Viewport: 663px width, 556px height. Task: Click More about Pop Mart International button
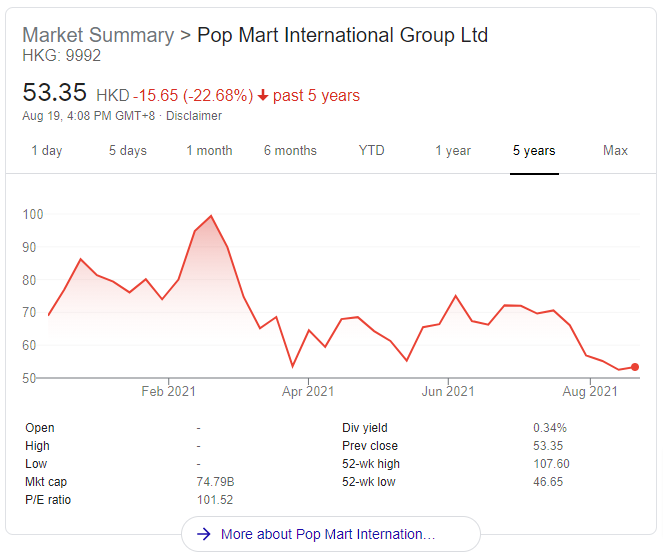331,534
